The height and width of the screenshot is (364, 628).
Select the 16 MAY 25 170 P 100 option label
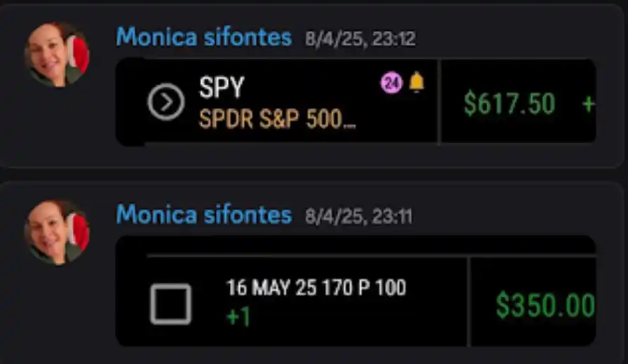coord(316,287)
